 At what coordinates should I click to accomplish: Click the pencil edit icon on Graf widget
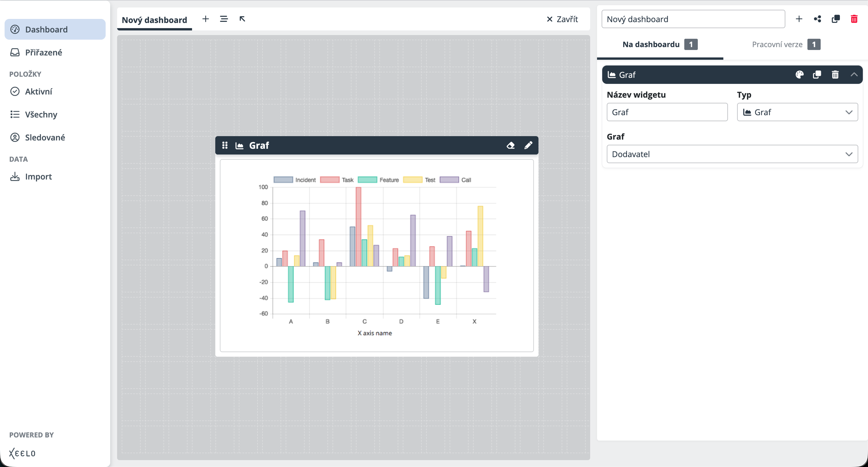coord(528,145)
